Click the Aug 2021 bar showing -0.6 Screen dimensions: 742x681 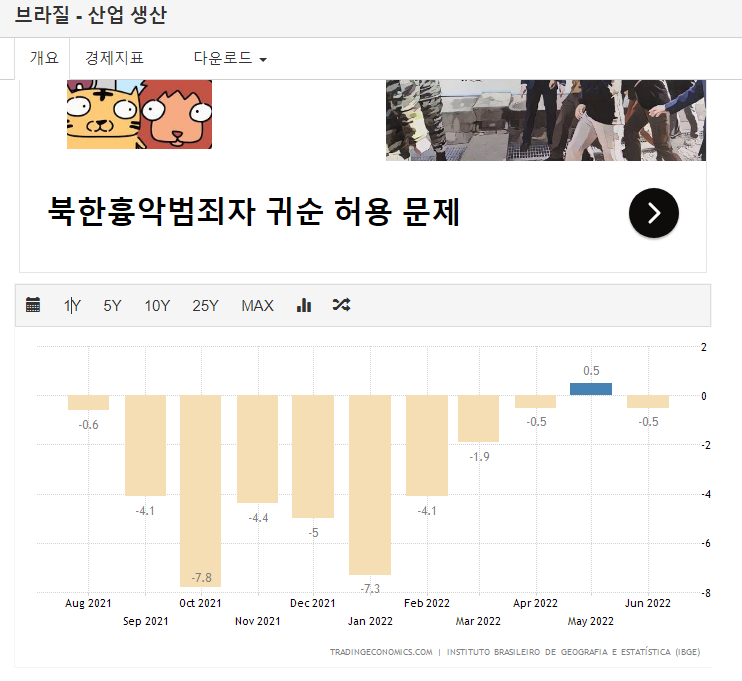coord(88,402)
